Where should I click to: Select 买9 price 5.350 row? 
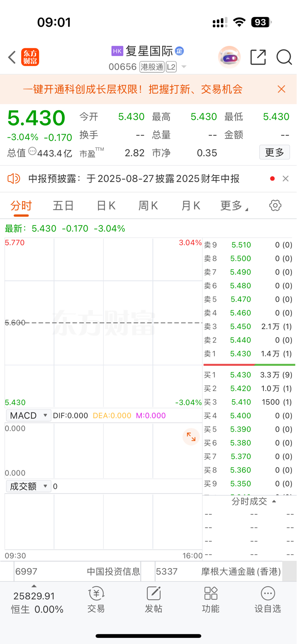pos(248,483)
